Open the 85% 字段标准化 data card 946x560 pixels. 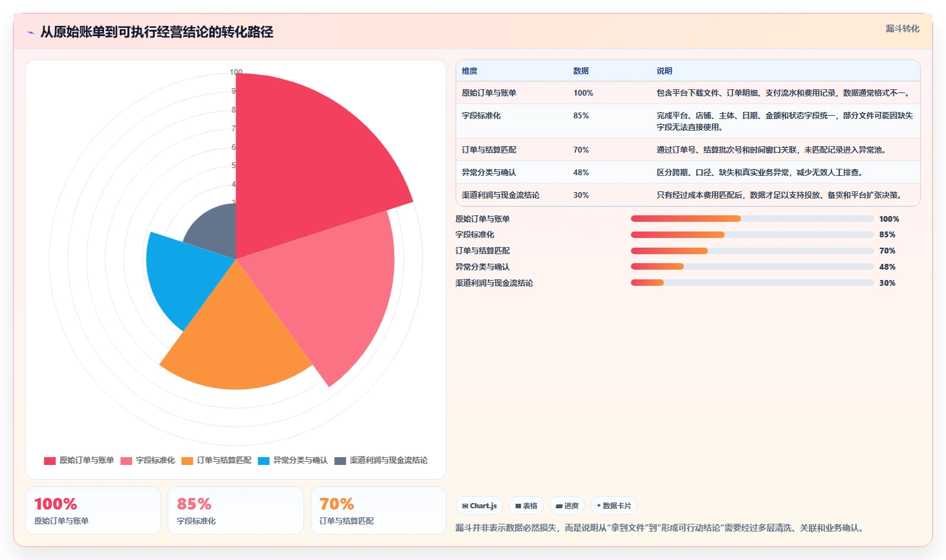[x=236, y=511]
